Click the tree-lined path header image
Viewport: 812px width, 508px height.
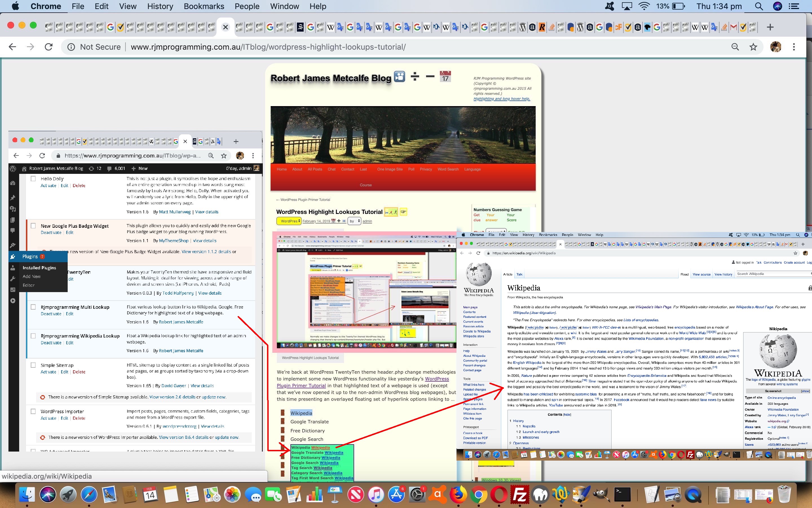click(x=403, y=135)
